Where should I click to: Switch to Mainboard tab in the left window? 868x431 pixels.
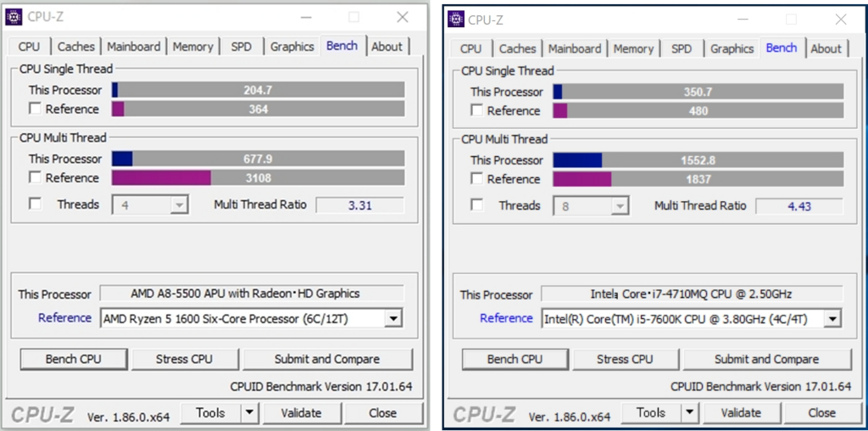coord(134,47)
